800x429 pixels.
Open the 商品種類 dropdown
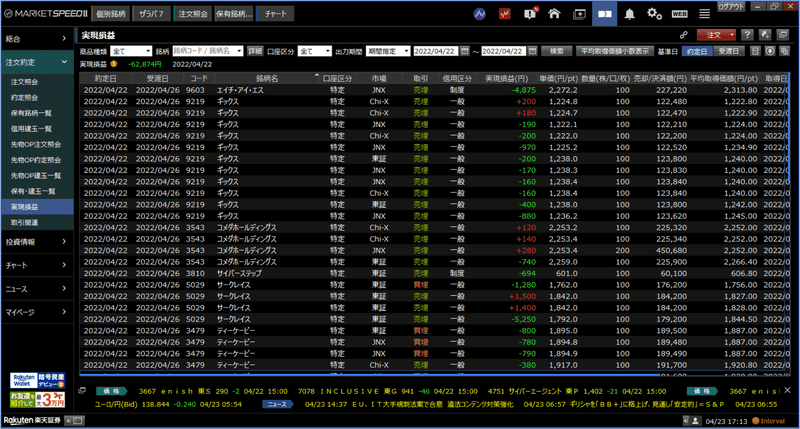coord(131,51)
